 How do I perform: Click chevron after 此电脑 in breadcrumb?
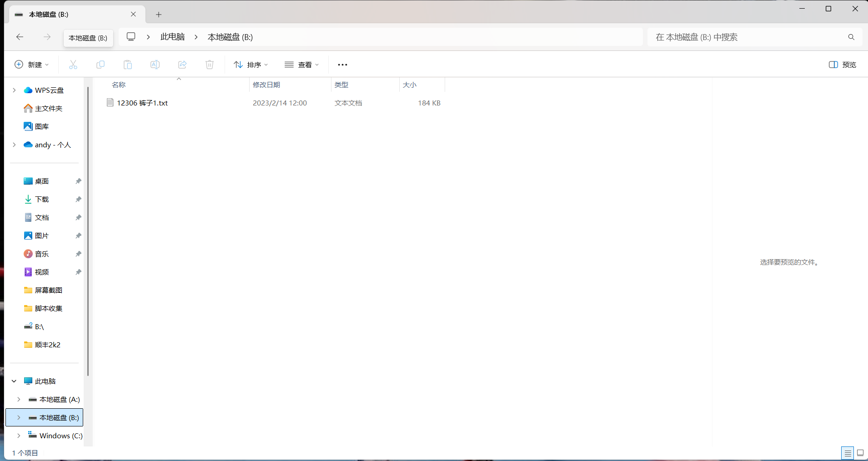pos(196,37)
